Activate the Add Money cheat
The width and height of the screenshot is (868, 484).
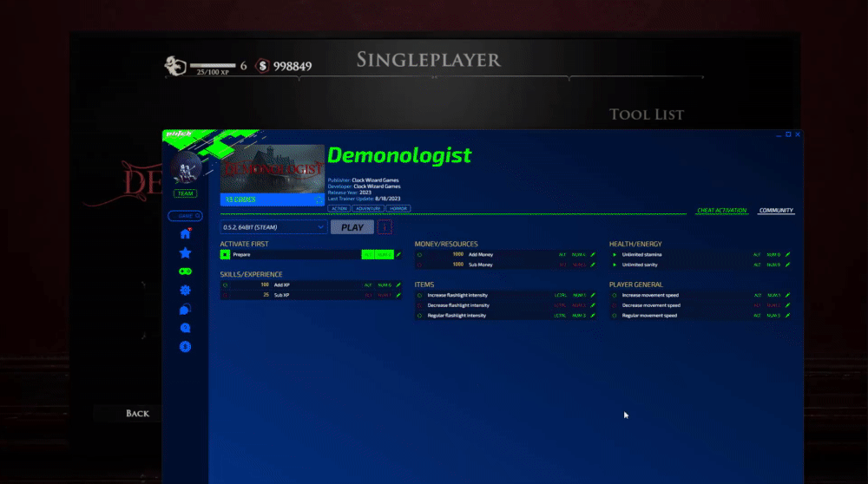pos(419,254)
